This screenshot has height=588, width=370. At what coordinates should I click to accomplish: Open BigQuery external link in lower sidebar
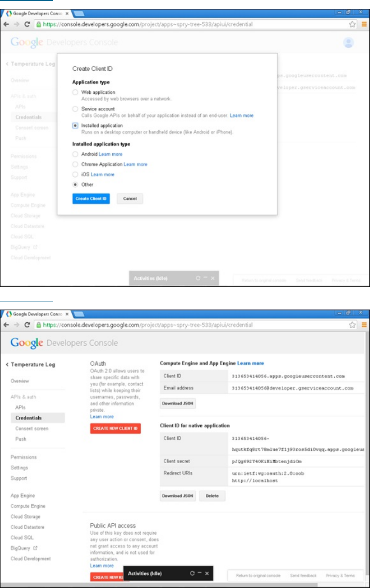point(24,548)
